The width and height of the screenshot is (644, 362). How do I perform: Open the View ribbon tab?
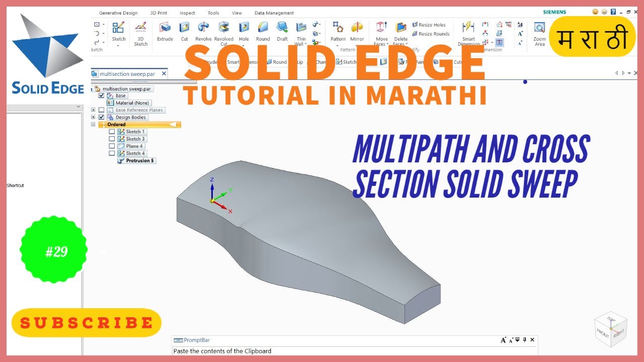[237, 13]
